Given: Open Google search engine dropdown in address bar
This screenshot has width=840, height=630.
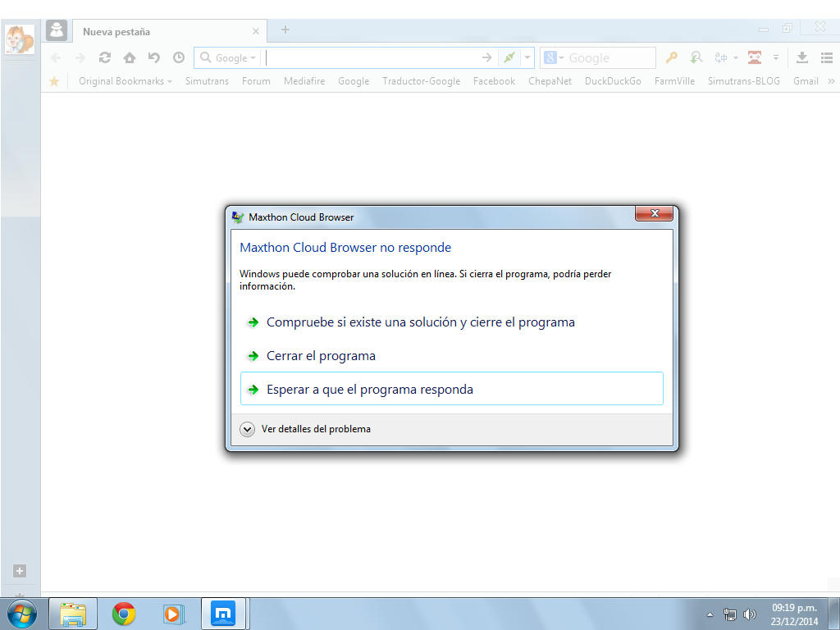Looking at the screenshot, I should (x=228, y=58).
